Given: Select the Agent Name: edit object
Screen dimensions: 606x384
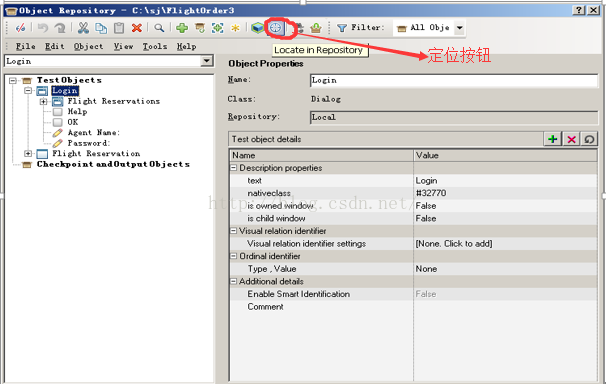Looking at the screenshot, I should (x=94, y=133).
